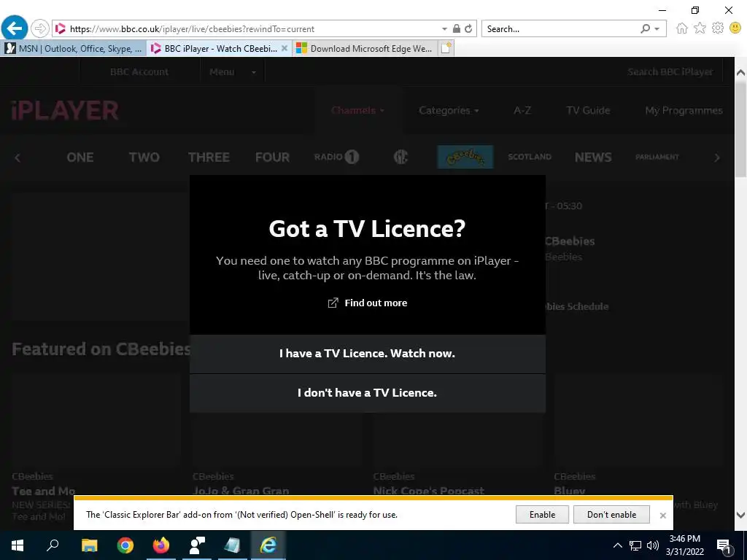This screenshot has height=560, width=747.
Task: Enable the Classic Explorer Bar add-on
Action: [542, 515]
